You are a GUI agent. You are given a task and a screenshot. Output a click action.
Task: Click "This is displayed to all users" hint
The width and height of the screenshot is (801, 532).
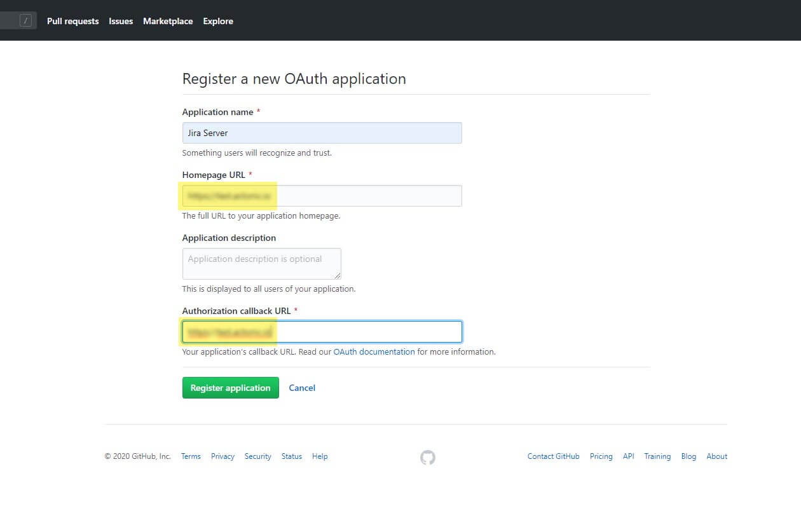pos(269,289)
